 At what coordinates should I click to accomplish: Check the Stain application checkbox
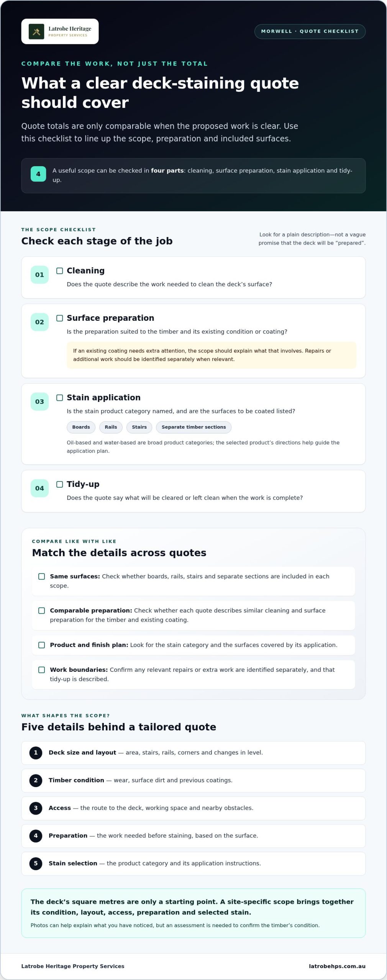point(60,398)
